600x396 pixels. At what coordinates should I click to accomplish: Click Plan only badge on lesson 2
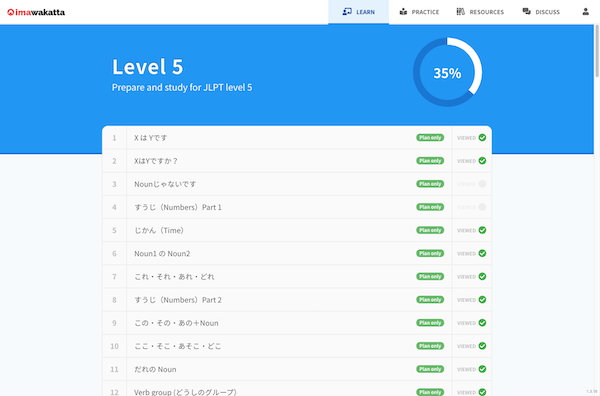click(x=430, y=161)
